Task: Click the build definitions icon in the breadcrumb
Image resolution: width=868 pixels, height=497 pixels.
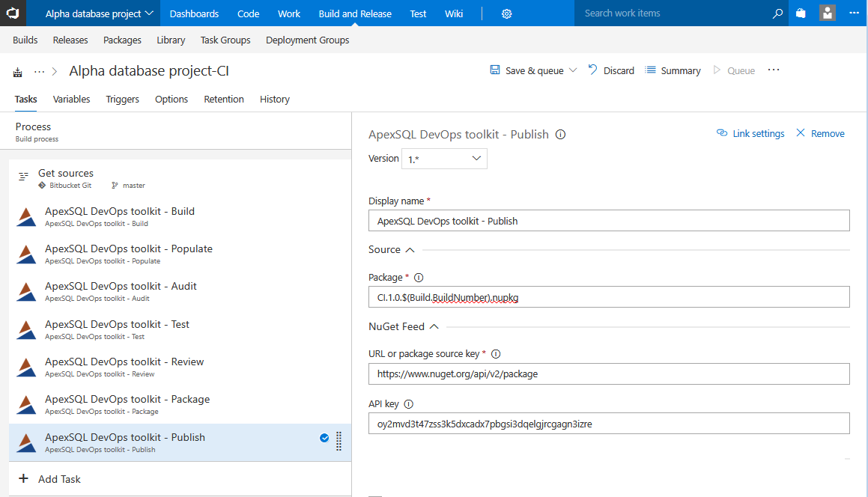Action: pos(18,72)
